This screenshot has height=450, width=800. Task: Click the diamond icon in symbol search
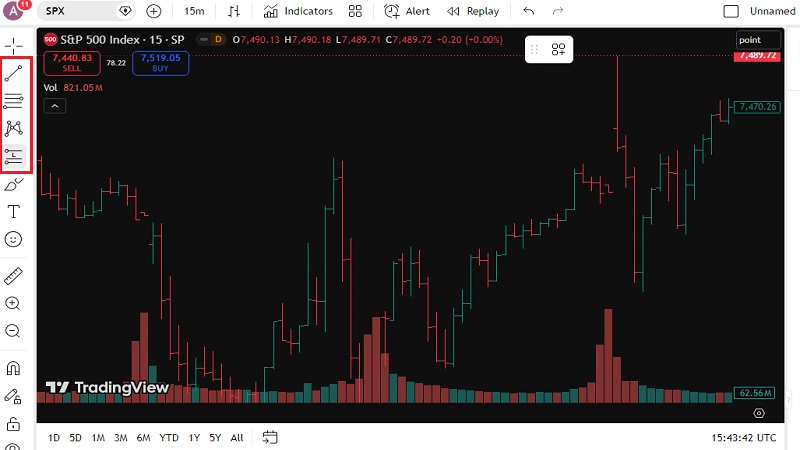tap(125, 11)
